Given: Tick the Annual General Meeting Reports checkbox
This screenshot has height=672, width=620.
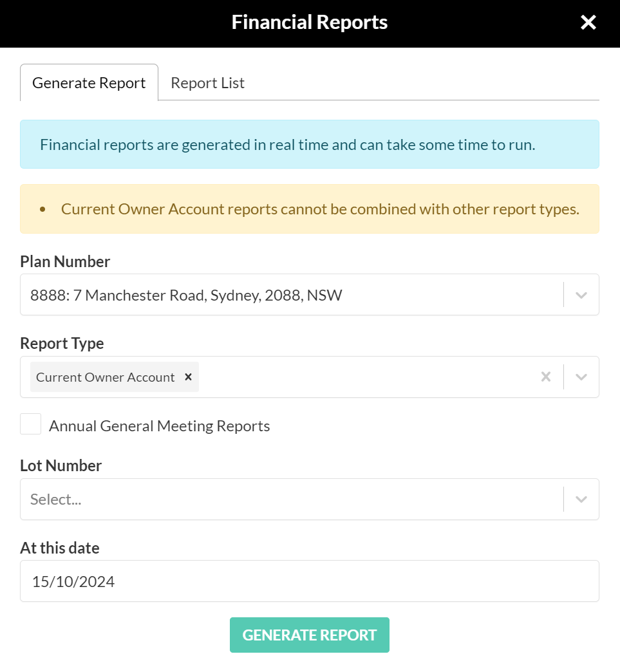Looking at the screenshot, I should click(30, 424).
